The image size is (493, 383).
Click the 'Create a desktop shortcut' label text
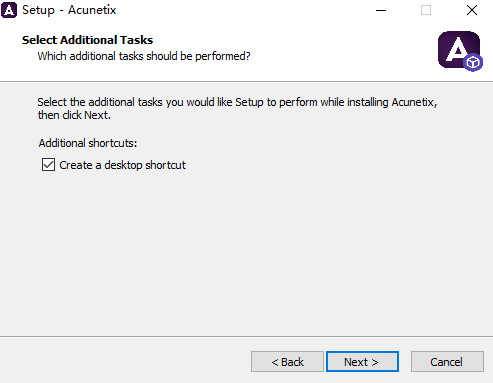tap(122, 165)
